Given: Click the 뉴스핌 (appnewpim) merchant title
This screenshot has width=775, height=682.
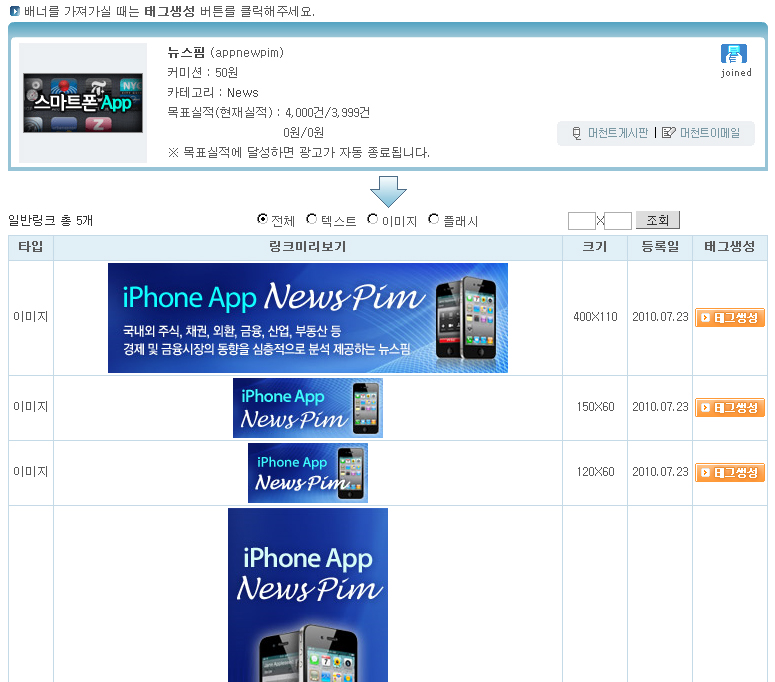Looking at the screenshot, I should (225, 53).
